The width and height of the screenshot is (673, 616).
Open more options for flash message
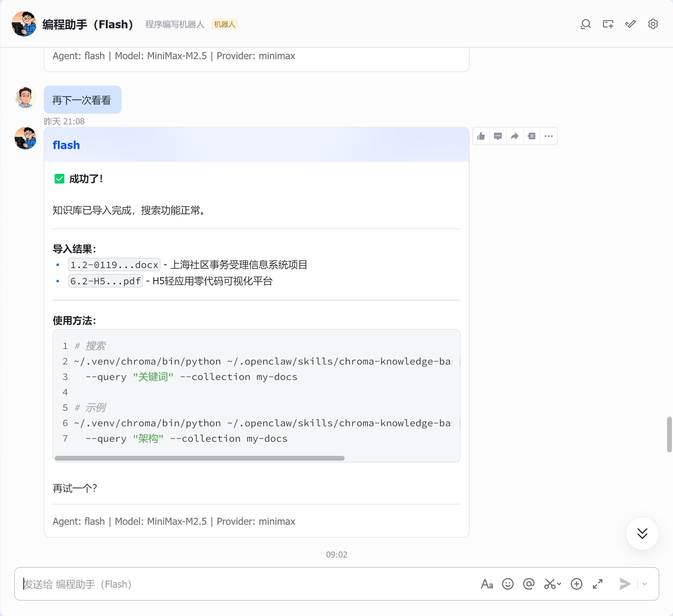coord(548,136)
